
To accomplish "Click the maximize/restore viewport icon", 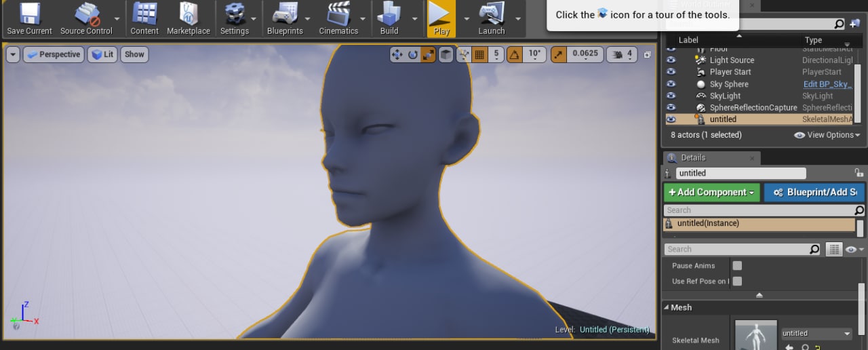I will [647, 55].
